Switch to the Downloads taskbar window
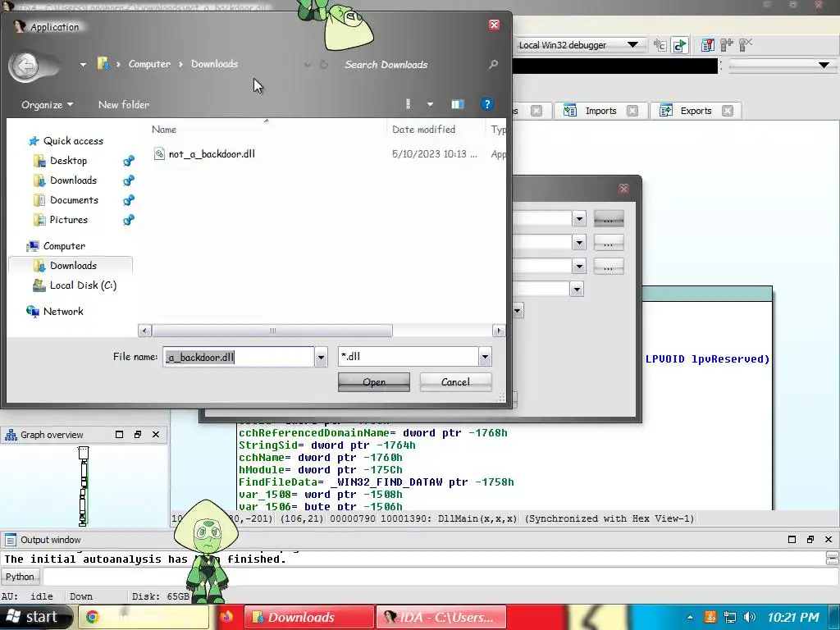The height and width of the screenshot is (630, 840). 309,617
